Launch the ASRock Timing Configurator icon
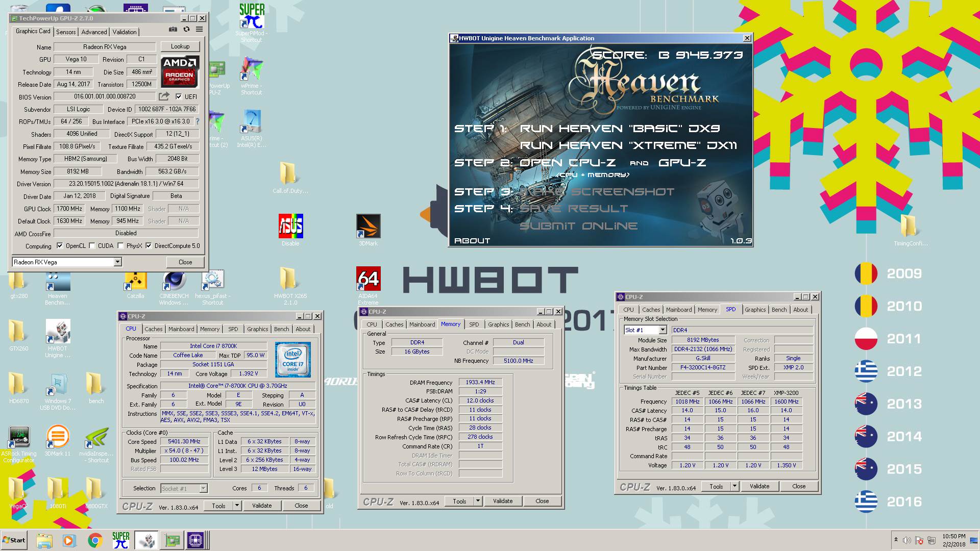 pos(19,444)
